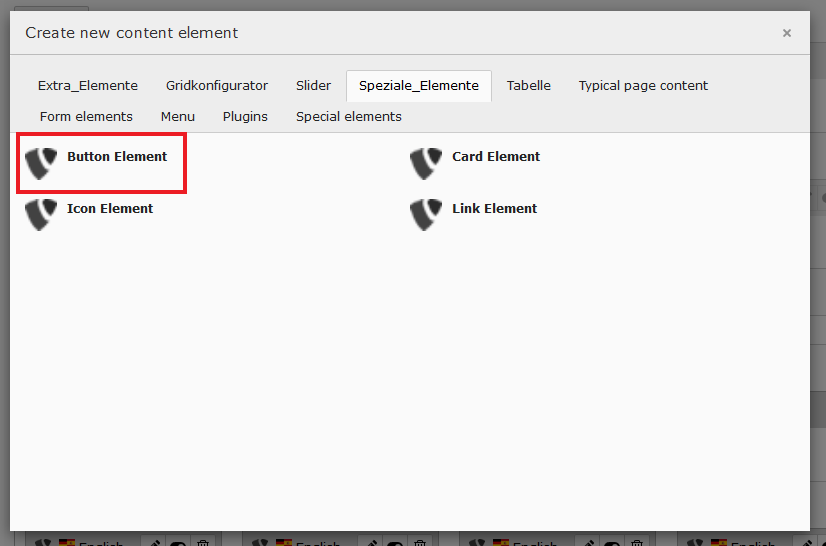Select the Speziale_Elemente tab
The height and width of the screenshot is (546, 826).
click(419, 85)
